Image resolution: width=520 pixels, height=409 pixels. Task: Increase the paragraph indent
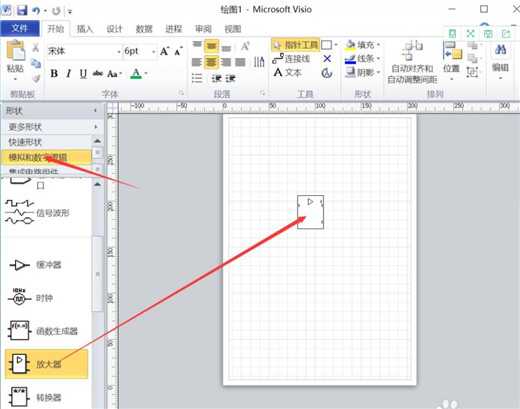tap(231, 78)
